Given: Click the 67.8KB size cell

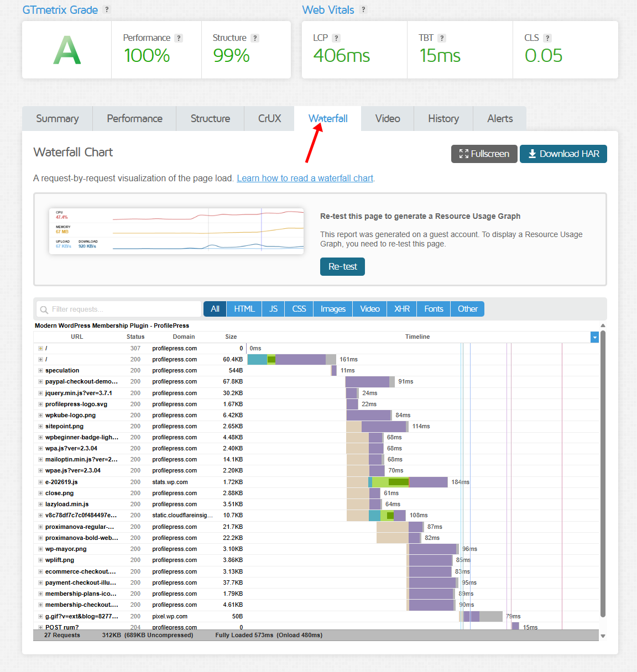Looking at the screenshot, I should click(233, 382).
